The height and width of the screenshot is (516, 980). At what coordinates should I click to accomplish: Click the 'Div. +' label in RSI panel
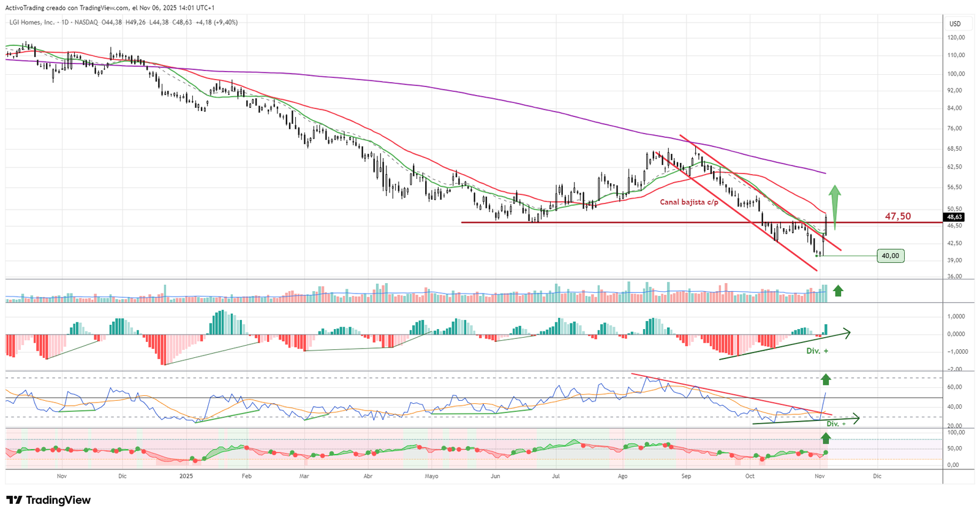pos(836,423)
